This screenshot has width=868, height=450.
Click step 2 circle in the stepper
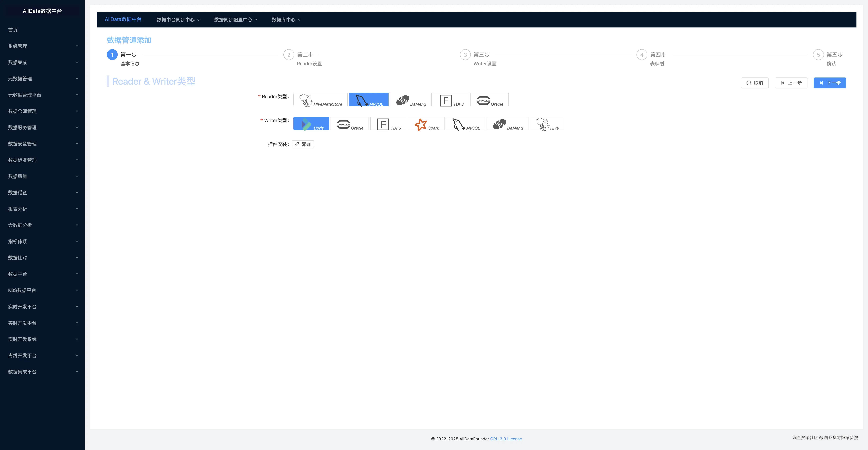[x=288, y=55]
